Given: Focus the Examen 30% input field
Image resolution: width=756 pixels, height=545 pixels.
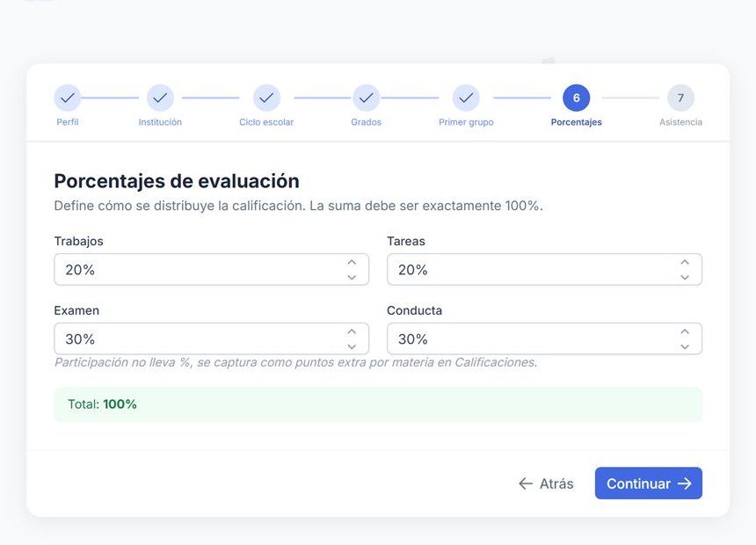Looking at the screenshot, I should pyautogui.click(x=211, y=339).
